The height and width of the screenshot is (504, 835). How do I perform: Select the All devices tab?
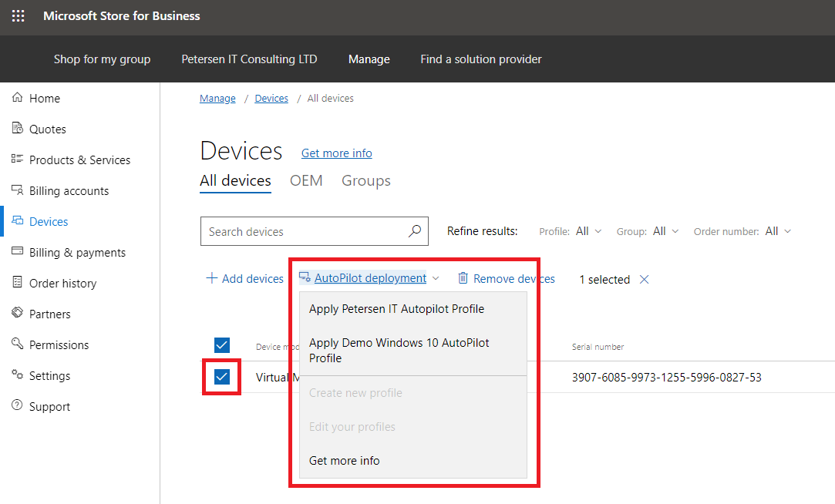[235, 181]
